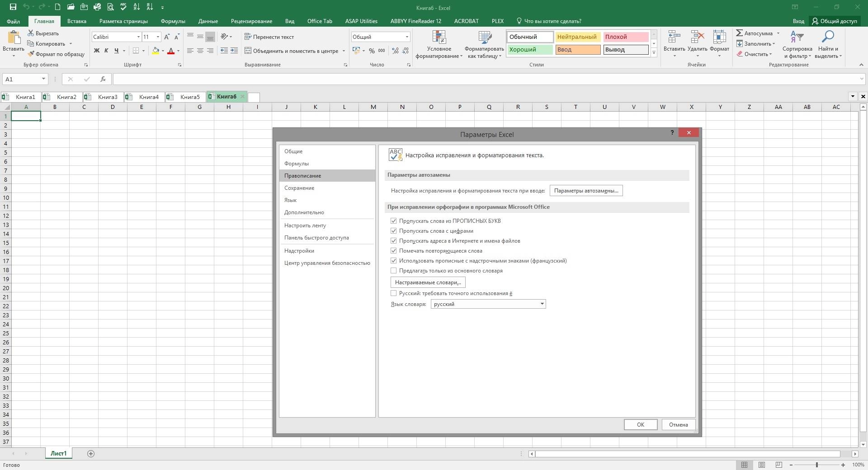The height and width of the screenshot is (470, 868).
Task: Open Conditional Formatting (Условное форматирование)
Action: coord(439,45)
